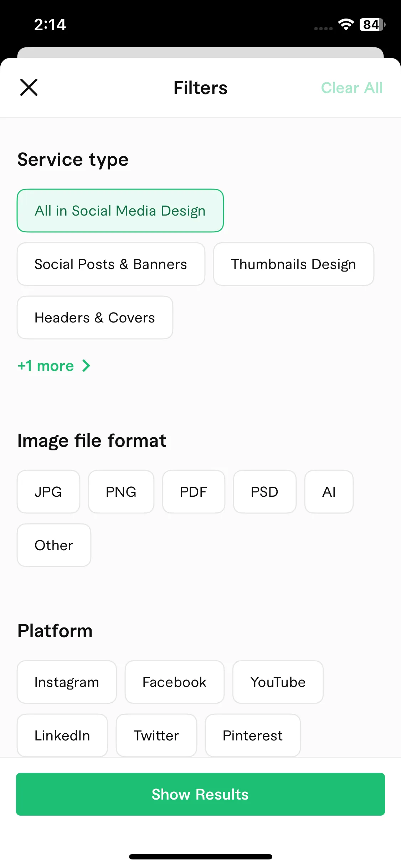Close the Filters panel with X icon
Image resolution: width=401 pixels, height=868 pixels.
click(29, 88)
